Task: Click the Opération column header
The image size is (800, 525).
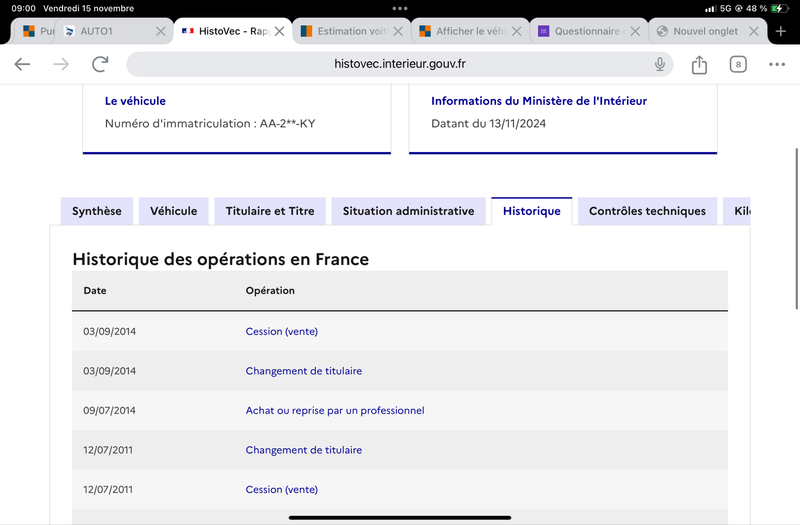Action: point(270,291)
